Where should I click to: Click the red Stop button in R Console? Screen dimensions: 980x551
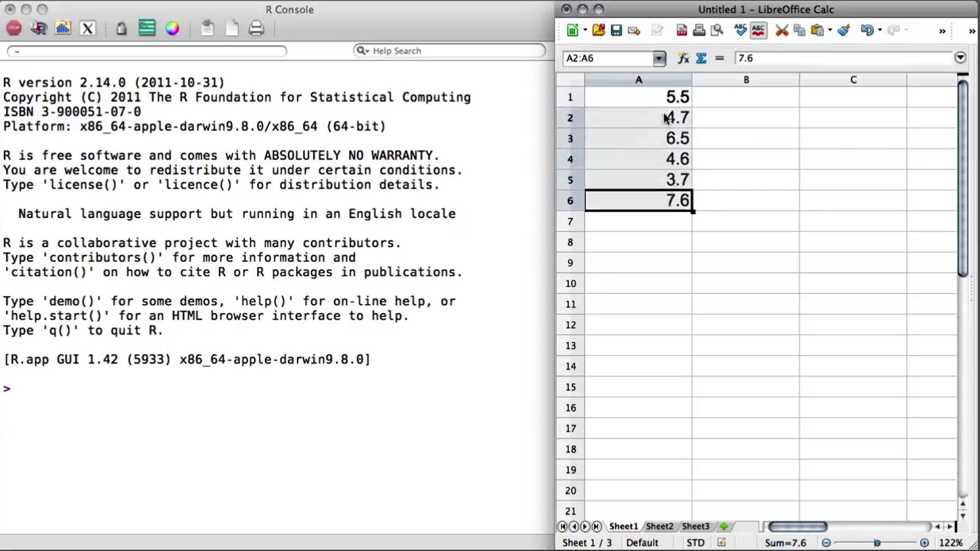click(x=14, y=28)
